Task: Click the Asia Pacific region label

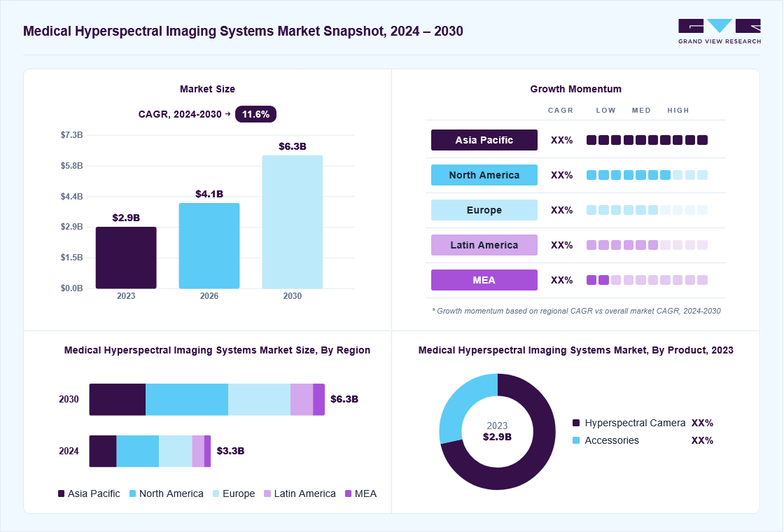Action: tap(484, 140)
